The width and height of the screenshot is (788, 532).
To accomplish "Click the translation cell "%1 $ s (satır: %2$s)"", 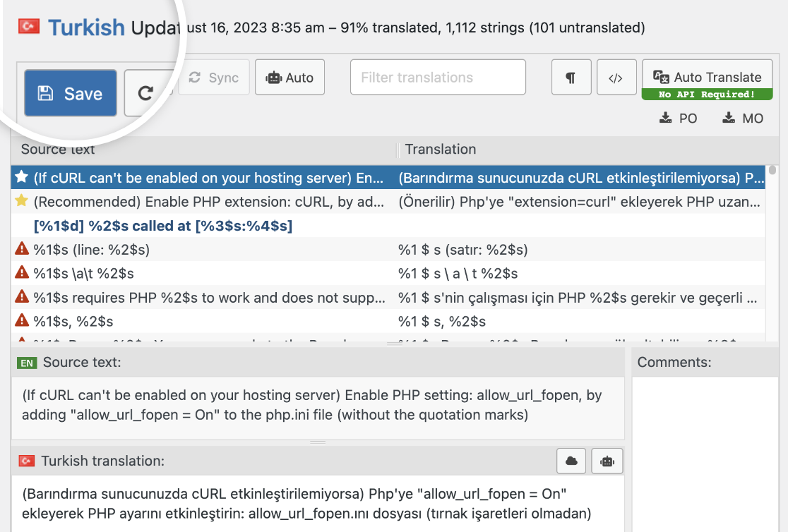I will (x=463, y=250).
